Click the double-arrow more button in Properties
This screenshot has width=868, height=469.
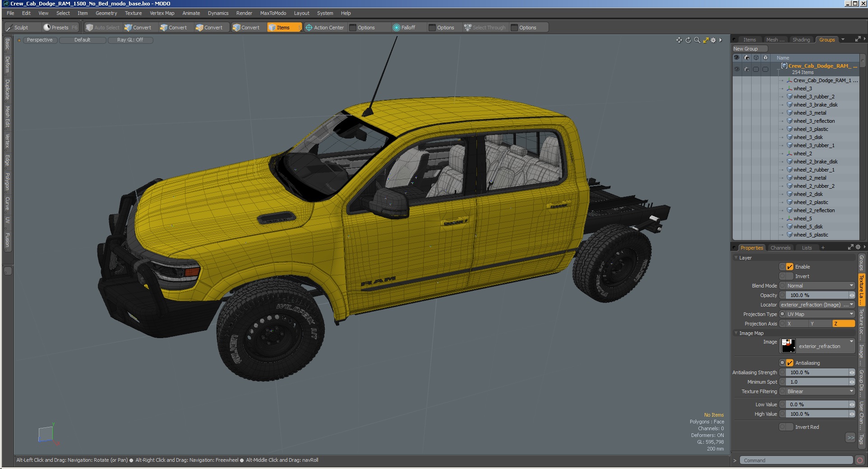tap(850, 437)
